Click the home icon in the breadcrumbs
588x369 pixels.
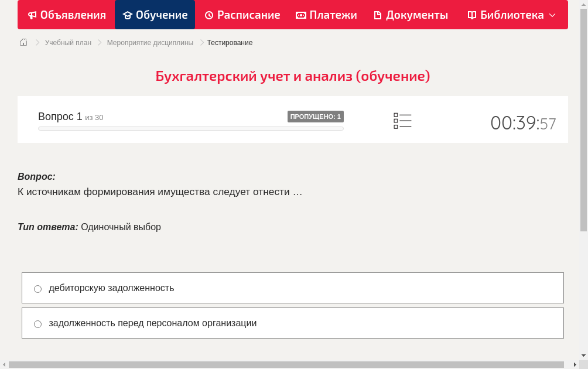point(23,42)
